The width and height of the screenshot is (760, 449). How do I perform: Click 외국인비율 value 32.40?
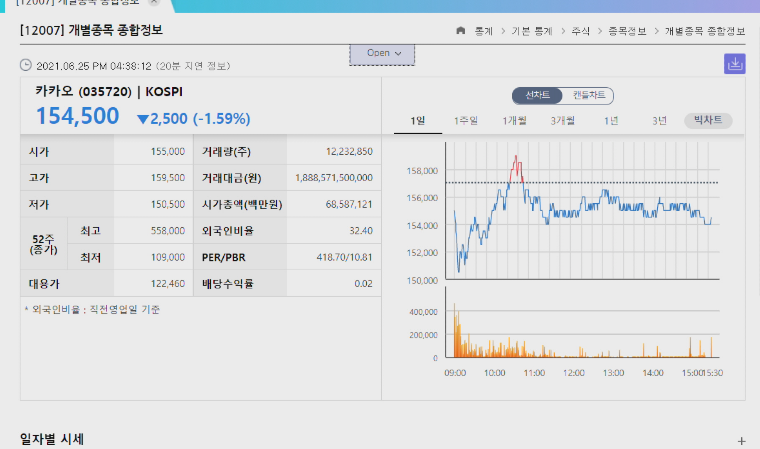(361, 231)
